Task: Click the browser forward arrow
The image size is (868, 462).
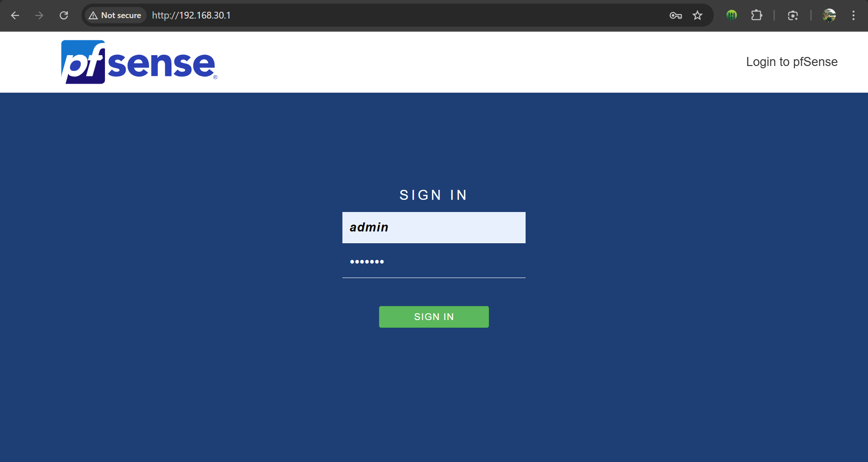Action: click(x=39, y=15)
